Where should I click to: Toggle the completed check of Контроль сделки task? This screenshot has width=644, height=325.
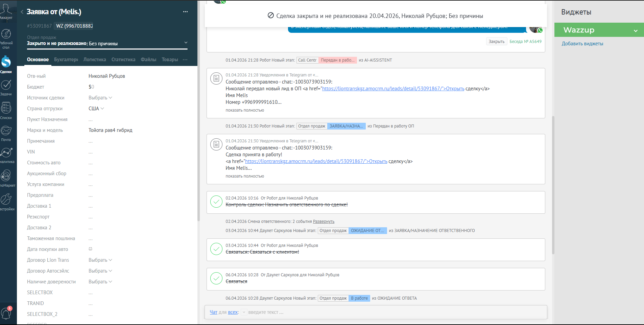(216, 202)
